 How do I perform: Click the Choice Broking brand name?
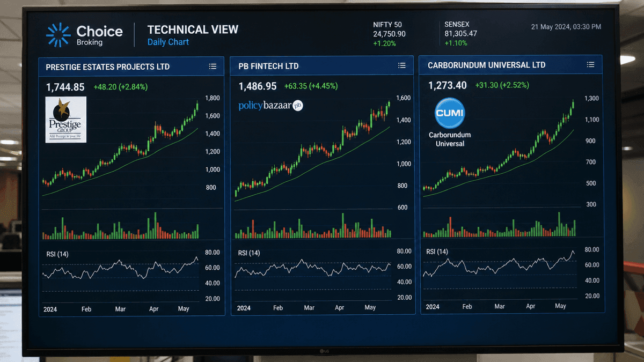point(99,35)
